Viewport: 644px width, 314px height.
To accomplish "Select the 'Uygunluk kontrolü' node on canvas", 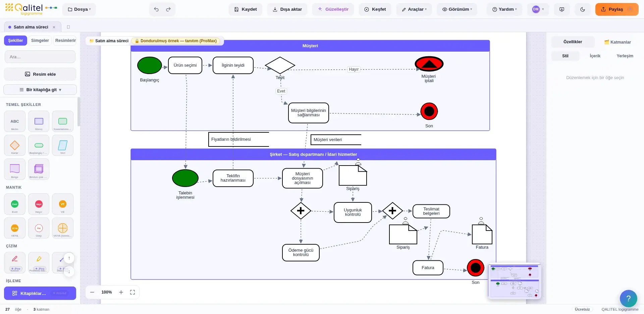I will [353, 212].
